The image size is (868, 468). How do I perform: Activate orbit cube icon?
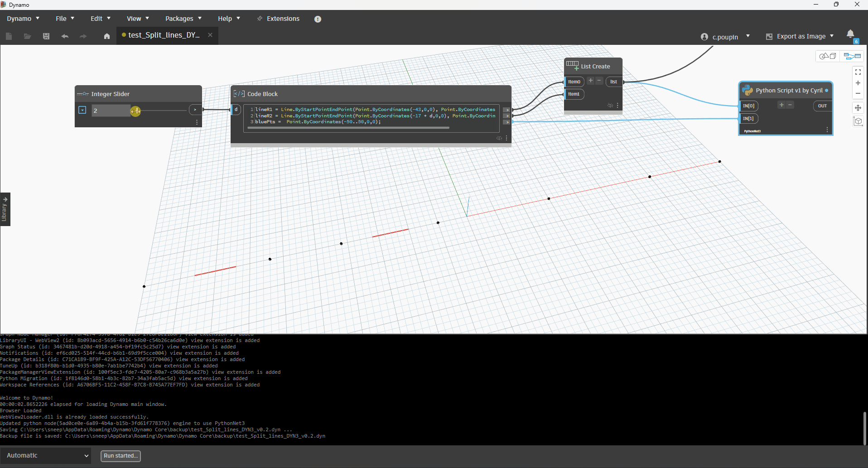858,121
